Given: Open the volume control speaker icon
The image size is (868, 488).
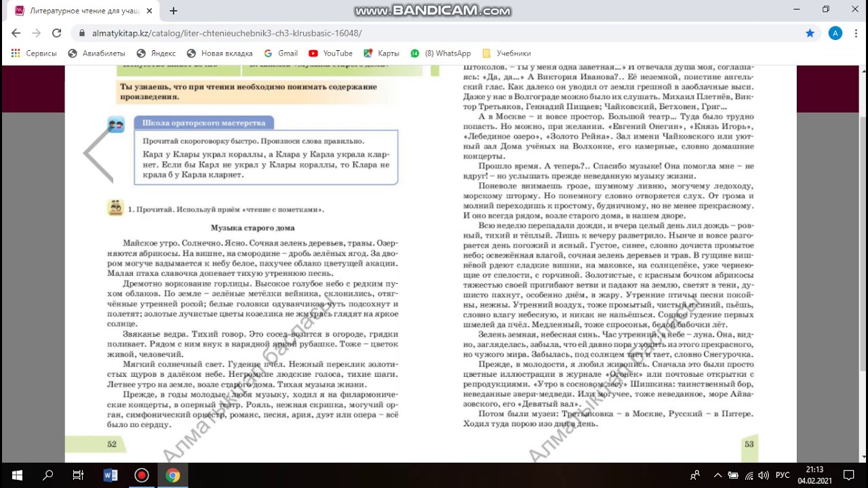Looking at the screenshot, I should pyautogui.click(x=764, y=475).
